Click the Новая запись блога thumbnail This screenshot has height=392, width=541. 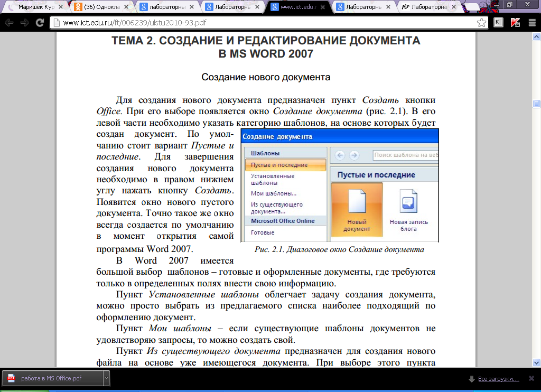coord(409,210)
